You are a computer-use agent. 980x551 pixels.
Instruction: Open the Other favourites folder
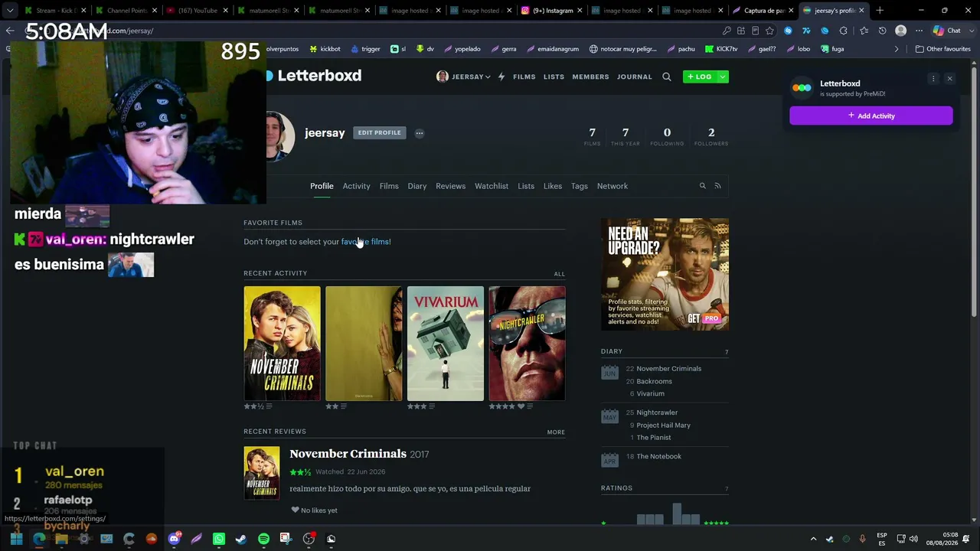pyautogui.click(x=943, y=49)
